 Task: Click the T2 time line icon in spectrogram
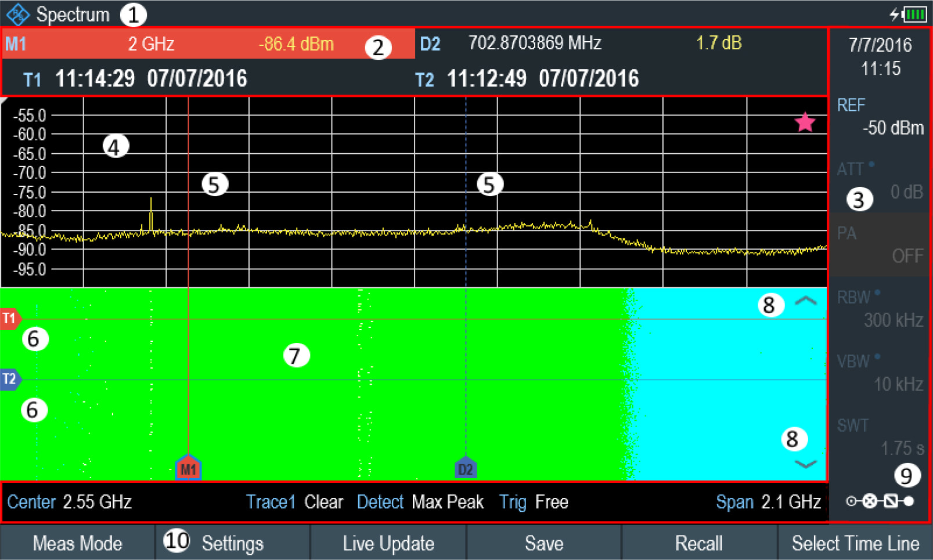pos(9,380)
